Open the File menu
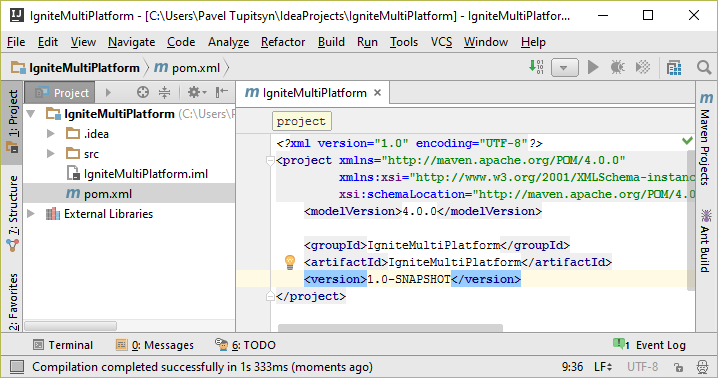The image size is (718, 378). [x=16, y=42]
